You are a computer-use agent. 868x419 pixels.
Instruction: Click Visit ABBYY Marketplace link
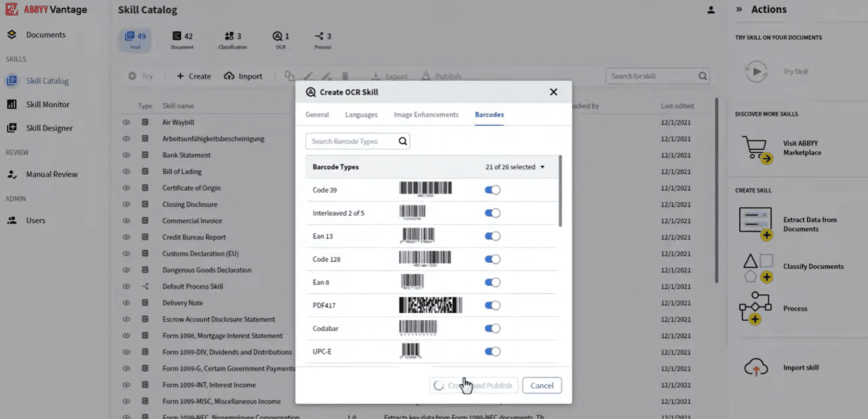802,148
